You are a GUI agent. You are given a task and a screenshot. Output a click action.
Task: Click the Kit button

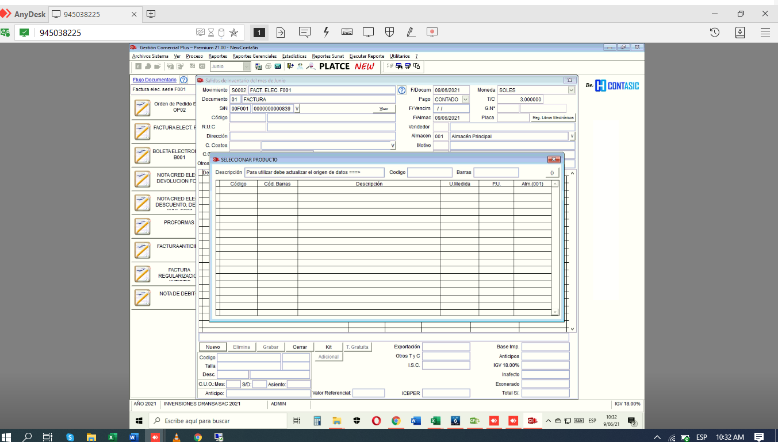[328, 347]
